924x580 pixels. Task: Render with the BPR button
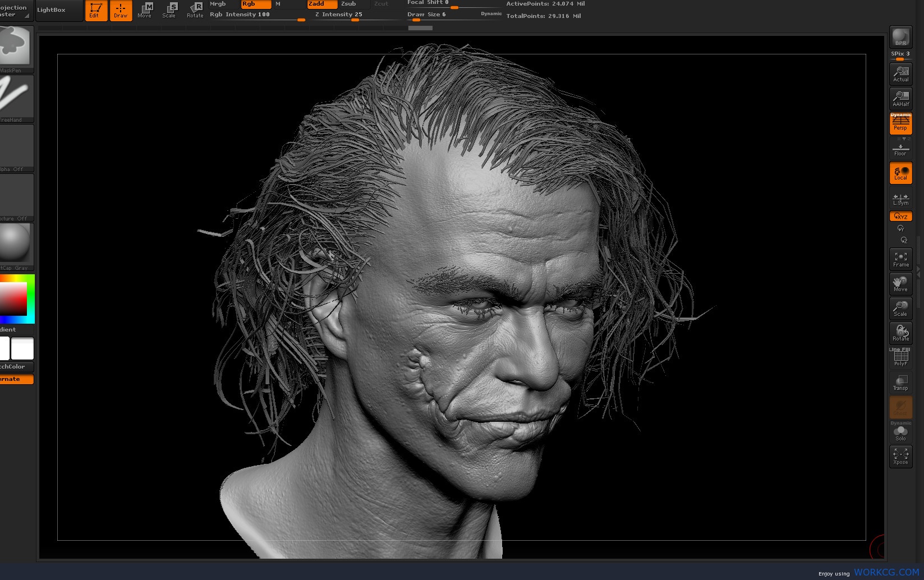pos(900,37)
